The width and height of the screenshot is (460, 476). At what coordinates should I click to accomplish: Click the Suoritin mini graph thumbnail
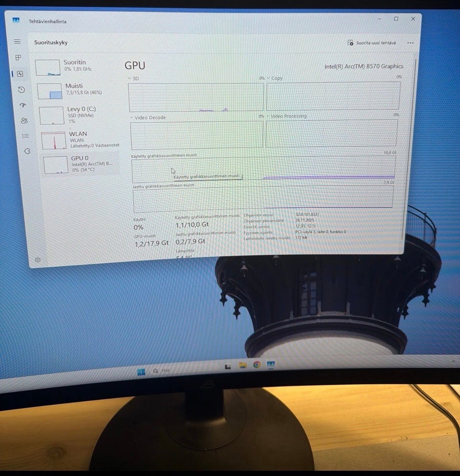[47, 68]
